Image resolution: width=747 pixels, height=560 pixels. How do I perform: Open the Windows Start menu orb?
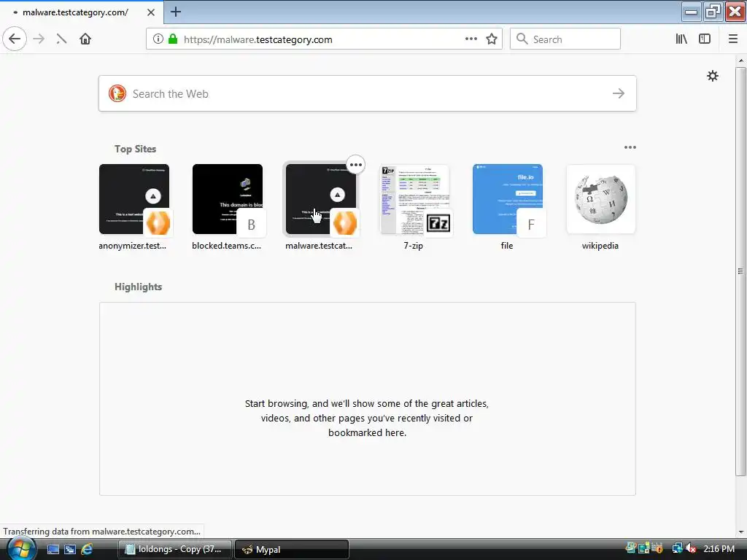[20, 548]
